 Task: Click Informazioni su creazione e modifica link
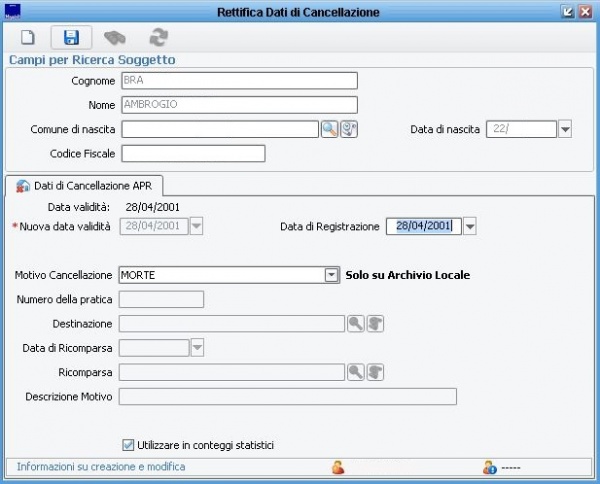point(101,467)
